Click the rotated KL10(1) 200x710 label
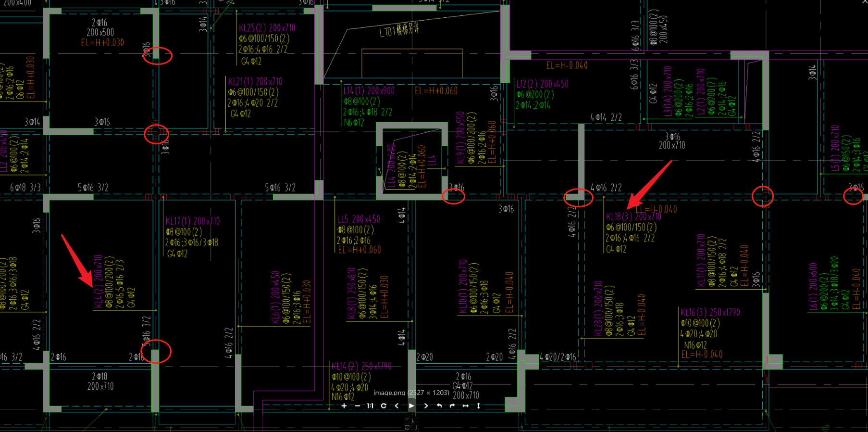868x432 pixels. tap(463, 287)
